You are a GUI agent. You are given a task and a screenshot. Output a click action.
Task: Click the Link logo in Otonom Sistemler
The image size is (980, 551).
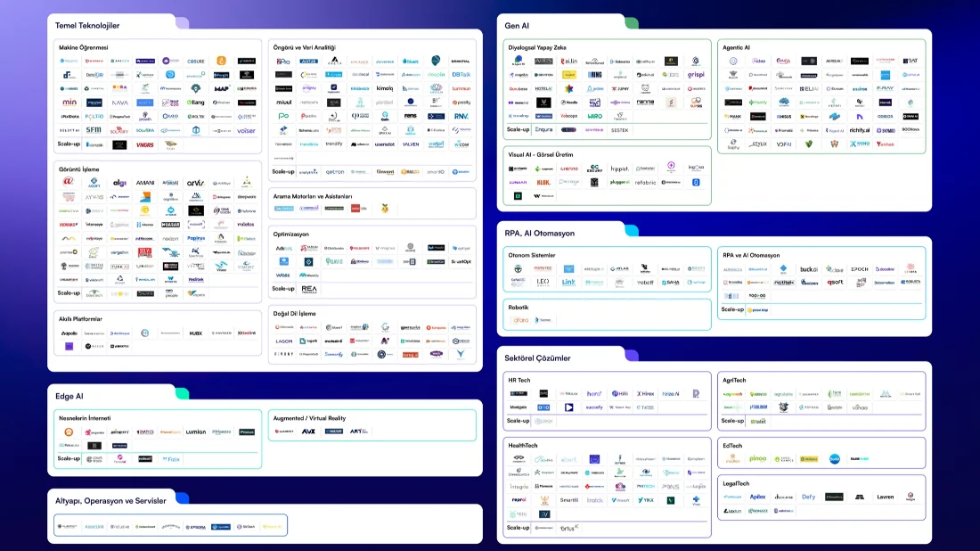[568, 282]
